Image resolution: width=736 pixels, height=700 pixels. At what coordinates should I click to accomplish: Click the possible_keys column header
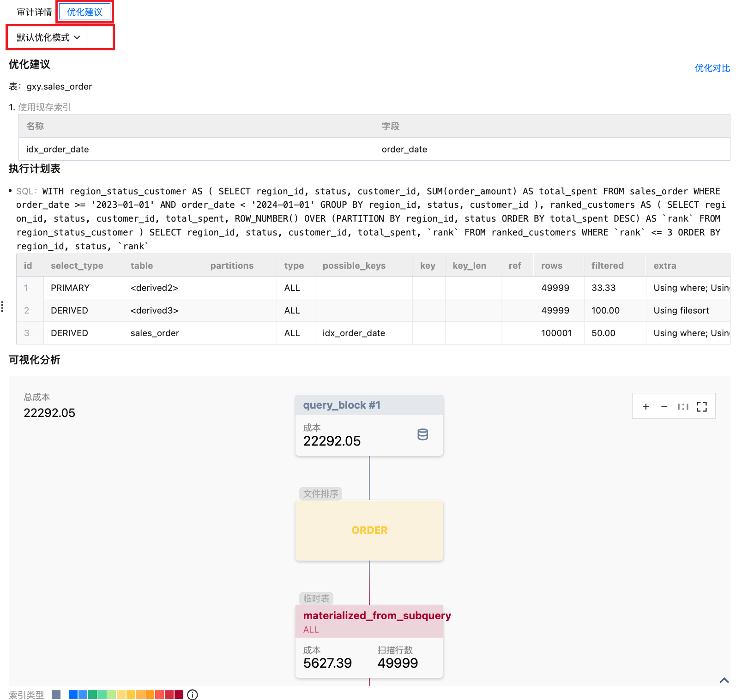pyautogui.click(x=354, y=266)
